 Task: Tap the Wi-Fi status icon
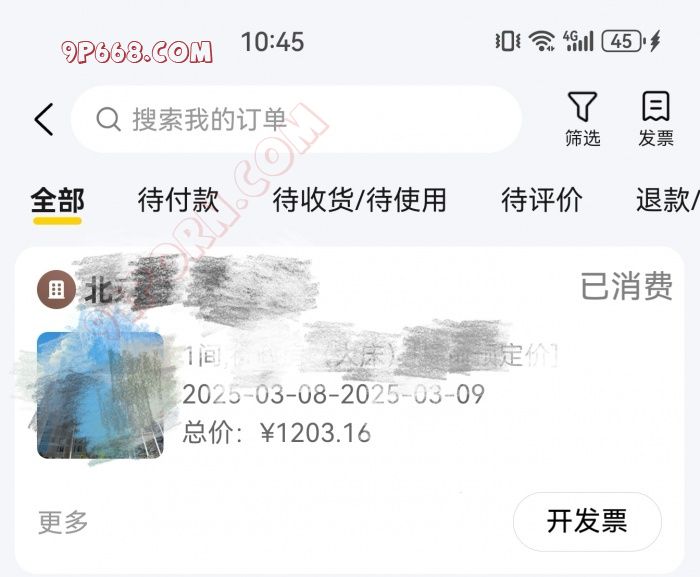point(542,42)
